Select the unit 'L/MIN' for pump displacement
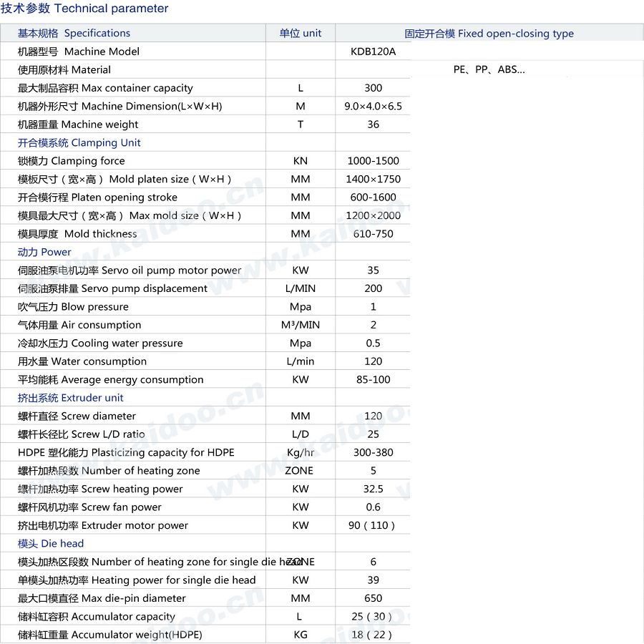 301,288
